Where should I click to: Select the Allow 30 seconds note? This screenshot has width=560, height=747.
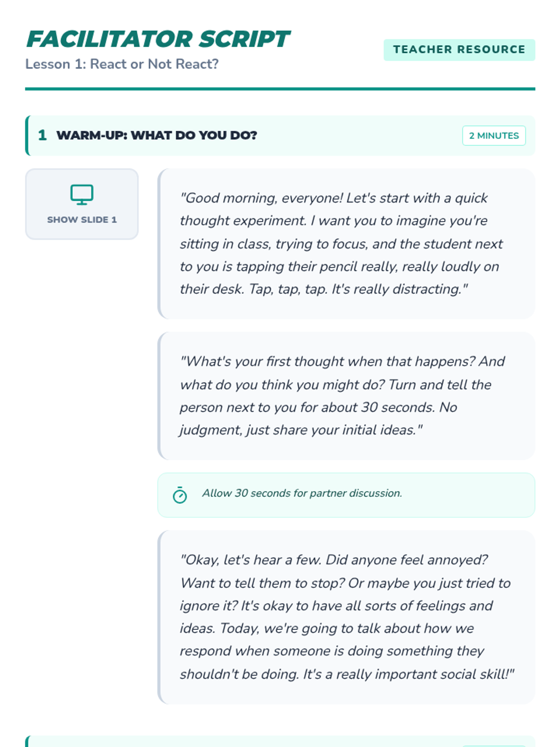346,495
